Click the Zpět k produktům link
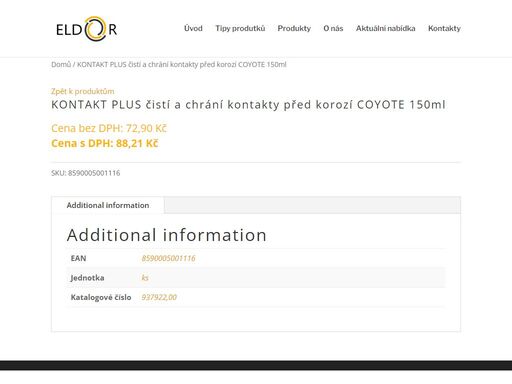The image size is (512, 384). pyautogui.click(x=82, y=91)
